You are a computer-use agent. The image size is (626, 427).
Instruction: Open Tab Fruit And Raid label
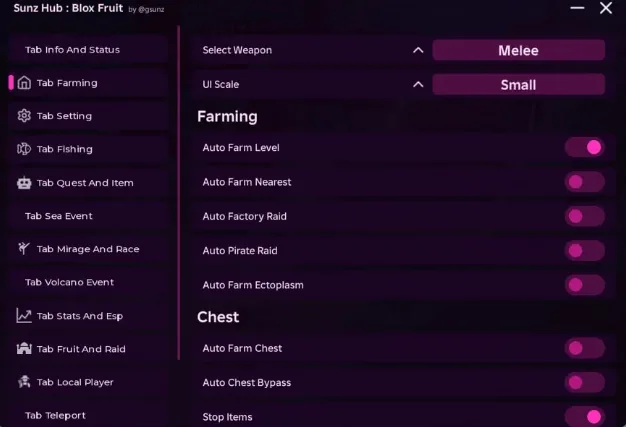[x=81, y=349]
